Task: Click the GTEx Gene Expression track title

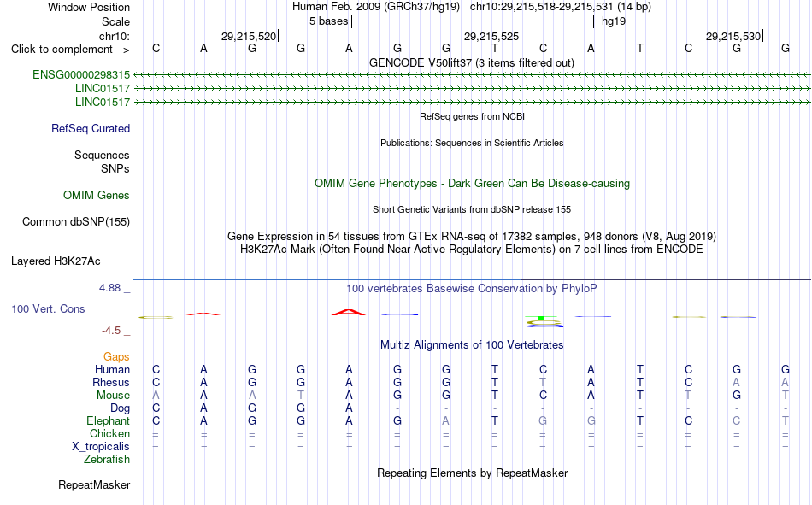Action: pos(472,236)
